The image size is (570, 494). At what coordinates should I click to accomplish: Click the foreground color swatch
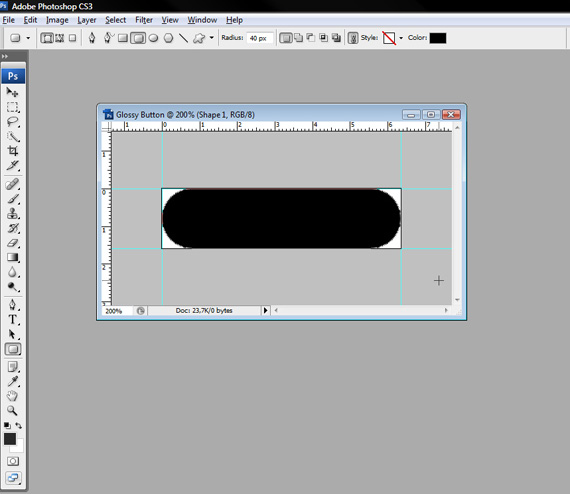pos(10,439)
